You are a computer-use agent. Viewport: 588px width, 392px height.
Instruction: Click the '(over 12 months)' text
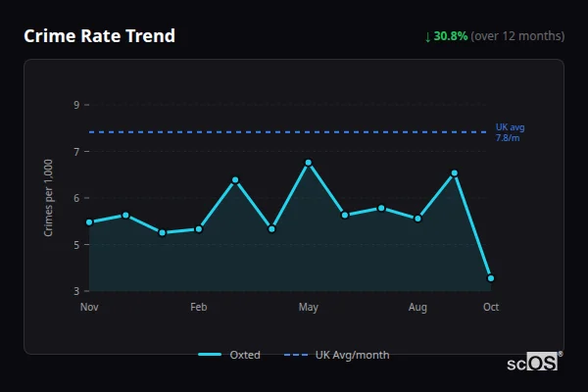coord(517,36)
